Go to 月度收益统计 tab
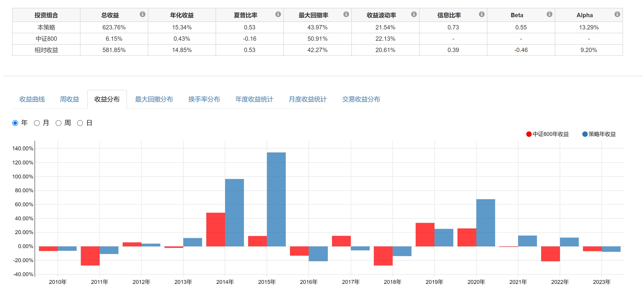Viewport: 644px width, 299px height. click(x=308, y=99)
